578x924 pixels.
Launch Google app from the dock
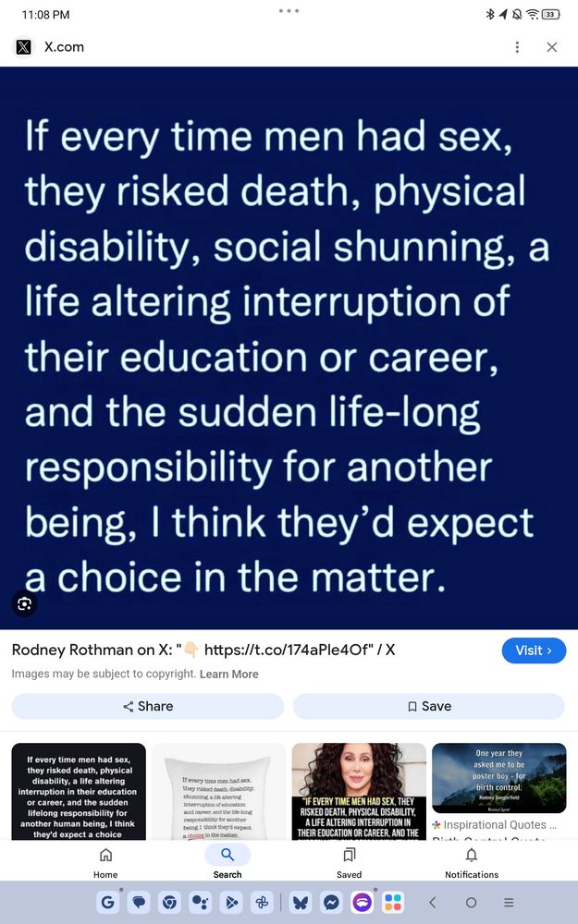pyautogui.click(x=107, y=902)
